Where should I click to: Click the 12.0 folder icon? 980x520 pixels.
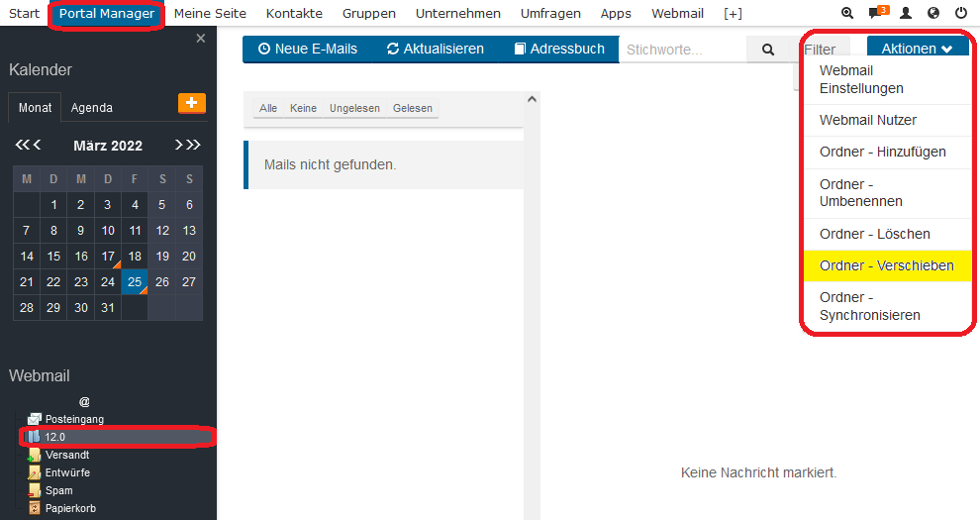(x=34, y=436)
